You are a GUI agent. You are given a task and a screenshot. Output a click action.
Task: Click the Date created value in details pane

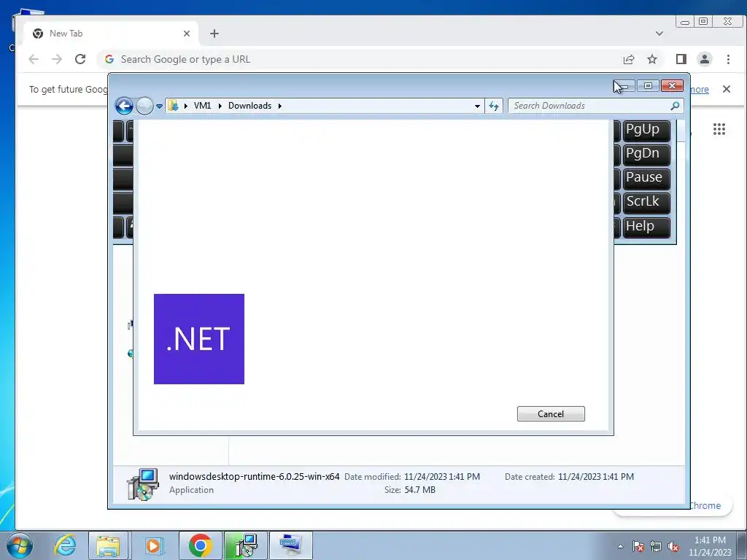595,476
